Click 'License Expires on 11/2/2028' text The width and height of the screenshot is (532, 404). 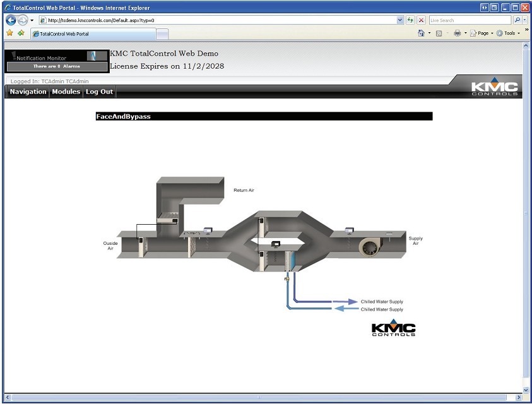click(x=167, y=66)
